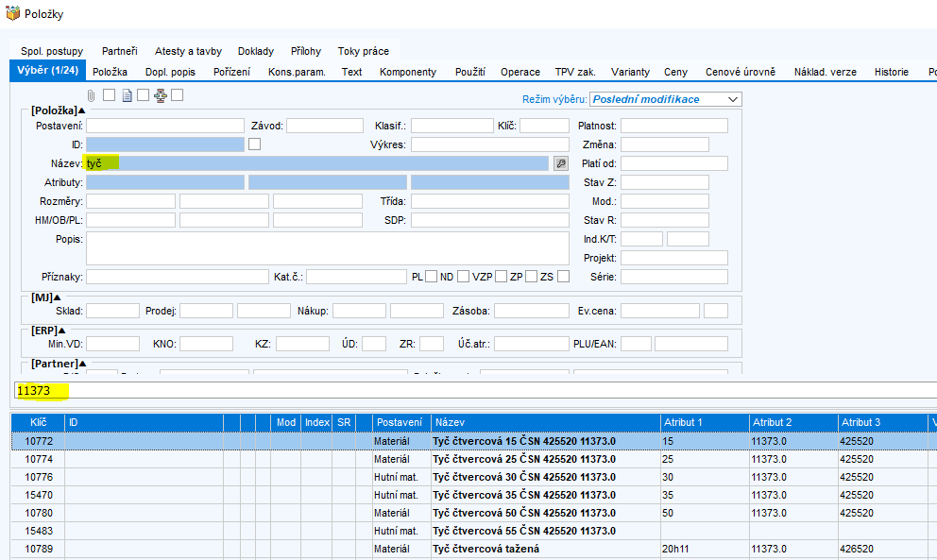This screenshot has height=560, width=937.
Task: Click the Položky app icon in title bar
Action: 13,14
